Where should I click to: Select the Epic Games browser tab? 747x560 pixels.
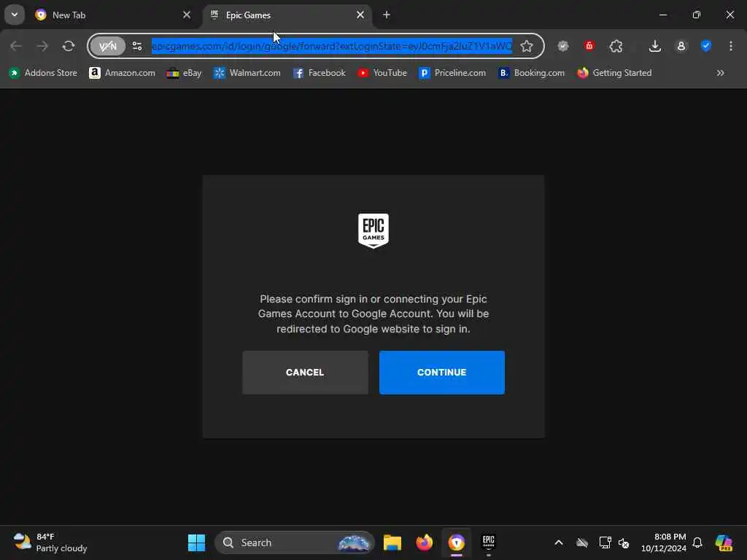point(286,15)
